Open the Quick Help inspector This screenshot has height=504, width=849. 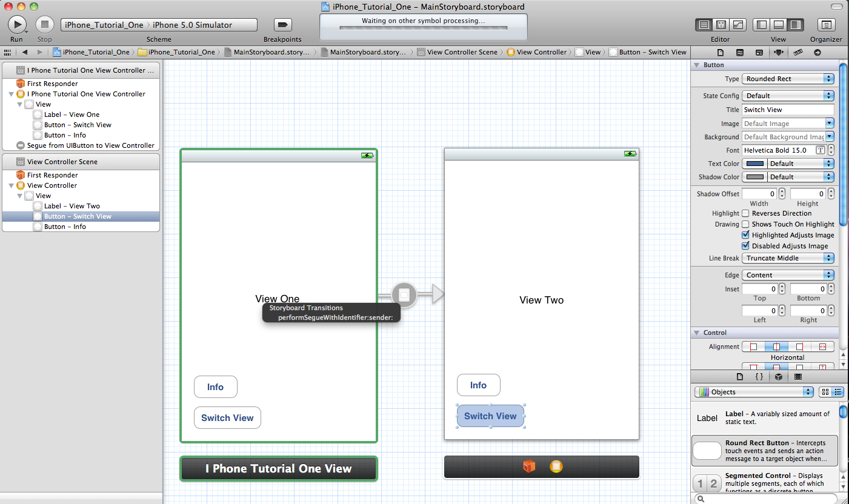tap(740, 53)
